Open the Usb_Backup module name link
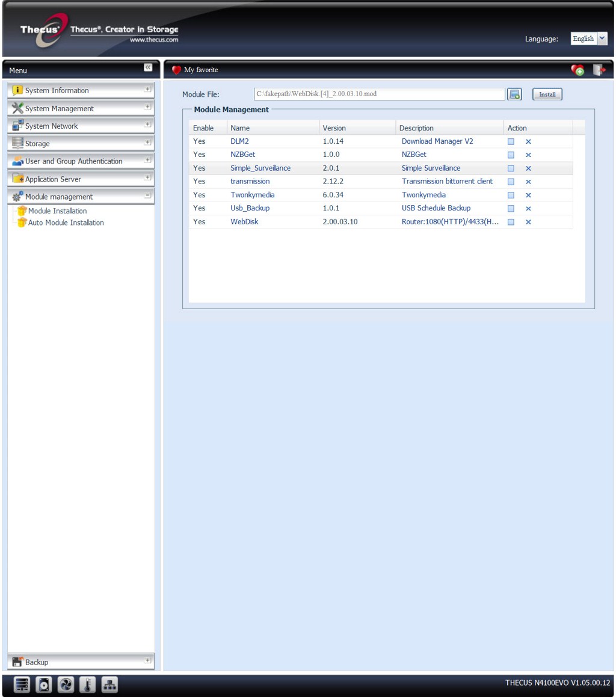This screenshot has width=616, height=697. pyautogui.click(x=250, y=208)
